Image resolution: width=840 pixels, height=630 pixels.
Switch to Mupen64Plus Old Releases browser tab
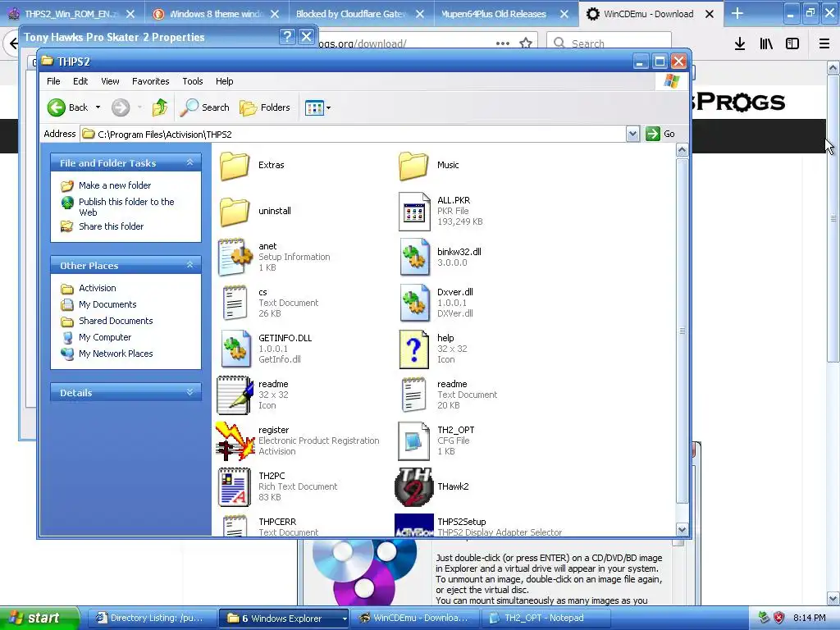pos(493,14)
